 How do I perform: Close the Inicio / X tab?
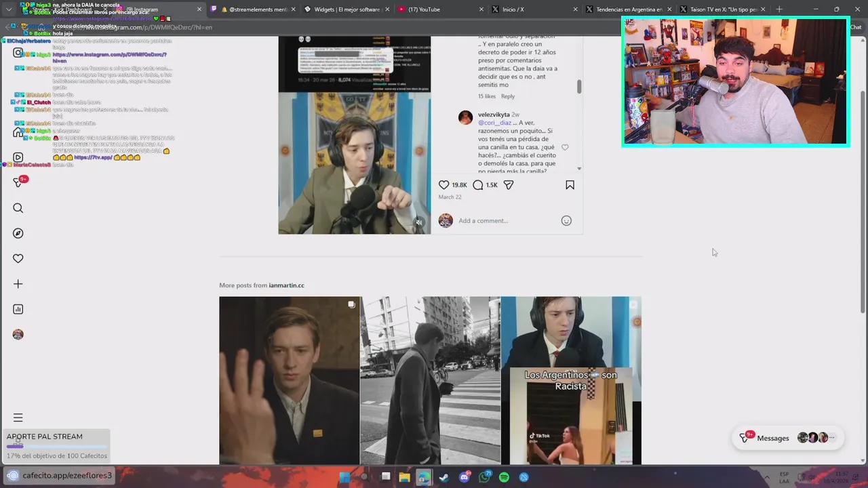coord(576,9)
